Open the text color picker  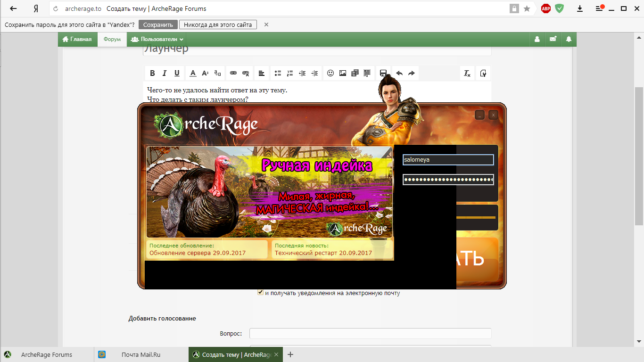(x=193, y=73)
